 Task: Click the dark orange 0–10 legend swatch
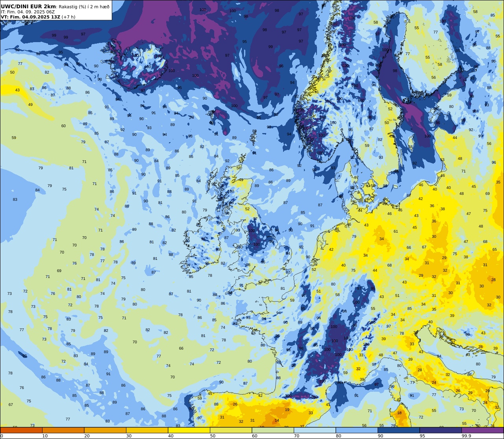click(x=21, y=430)
